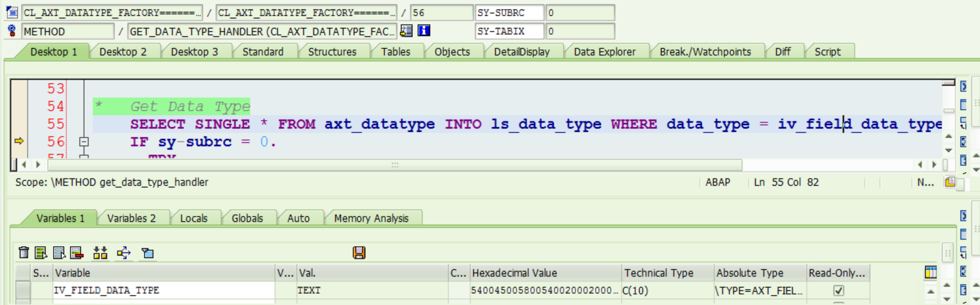Select the Desktop 1 tab
Screen dimensions: 980x305
pyautogui.click(x=54, y=52)
